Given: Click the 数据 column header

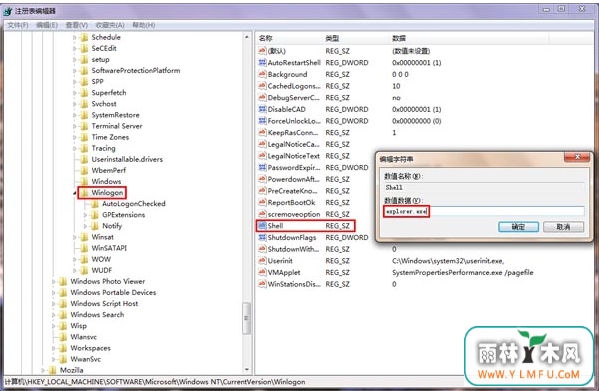Looking at the screenshot, I should coord(469,39).
